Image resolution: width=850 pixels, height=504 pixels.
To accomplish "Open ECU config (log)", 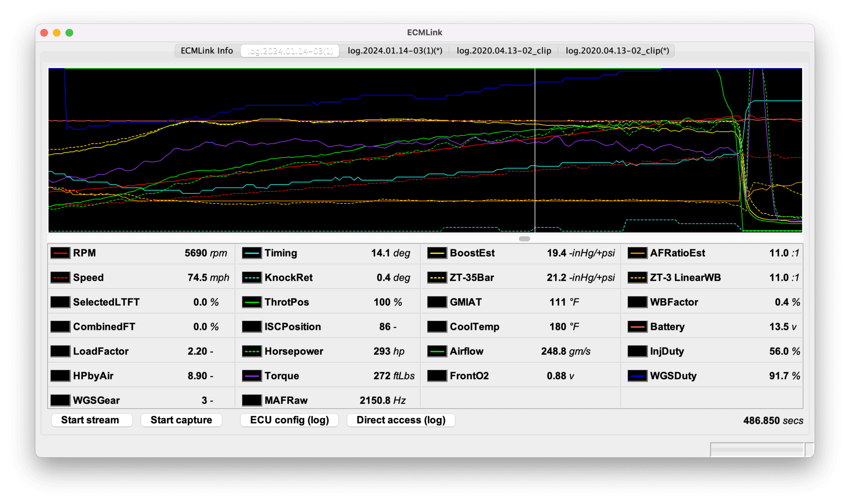I will pos(289,420).
